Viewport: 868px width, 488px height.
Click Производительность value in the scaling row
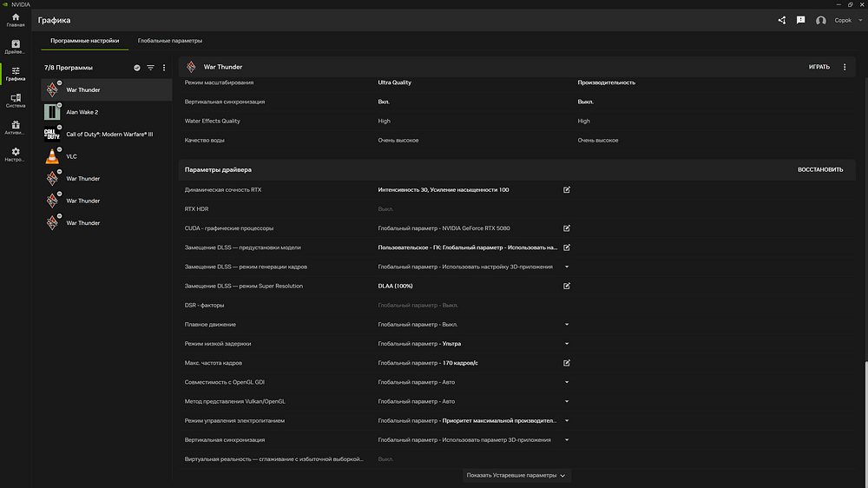pyautogui.click(x=606, y=82)
